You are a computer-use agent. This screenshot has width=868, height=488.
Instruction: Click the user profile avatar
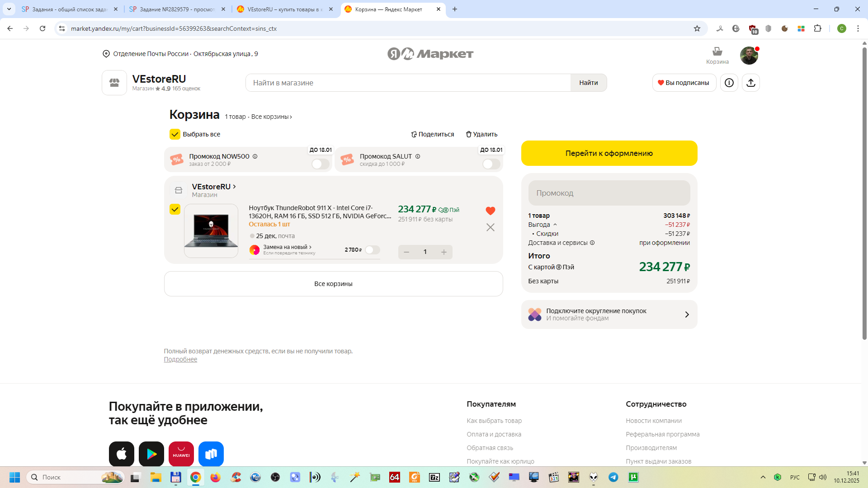pos(749,55)
